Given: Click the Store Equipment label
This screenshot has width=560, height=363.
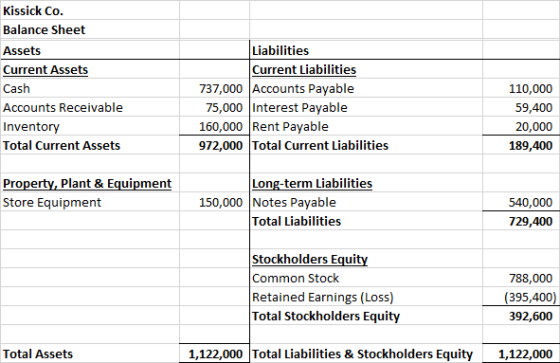Looking at the screenshot, I should (52, 203).
